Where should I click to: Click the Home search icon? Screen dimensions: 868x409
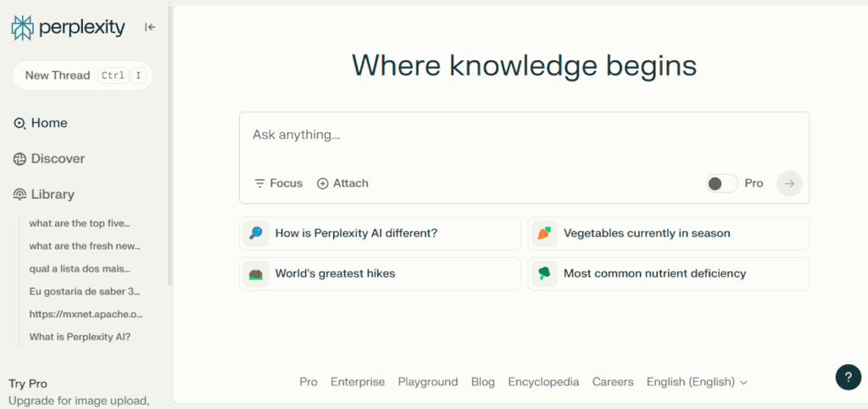19,123
